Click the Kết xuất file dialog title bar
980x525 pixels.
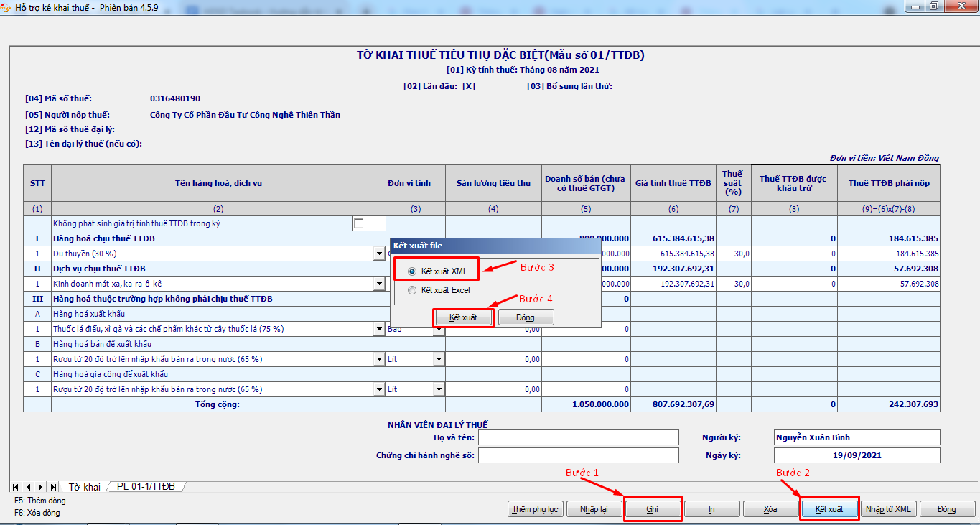click(495, 246)
